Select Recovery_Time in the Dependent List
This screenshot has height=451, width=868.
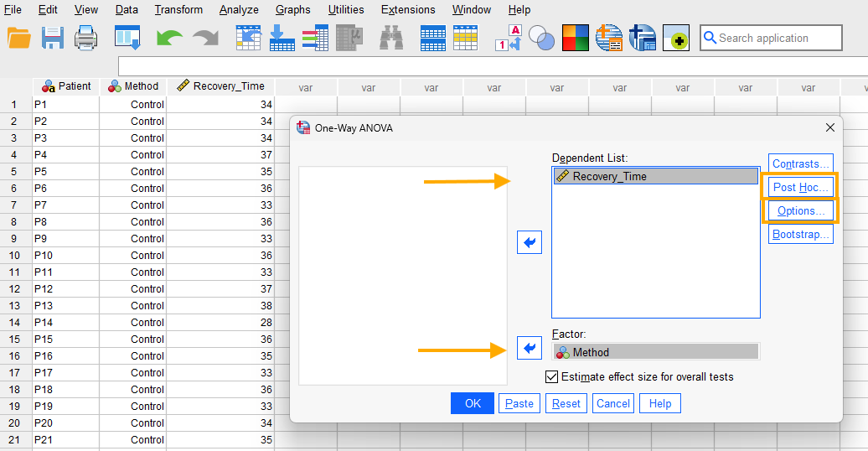[x=654, y=176]
